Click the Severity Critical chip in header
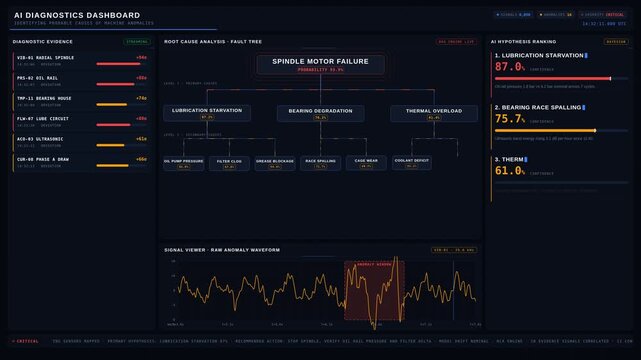Viewport: 641px width, 360px height. pos(603,15)
